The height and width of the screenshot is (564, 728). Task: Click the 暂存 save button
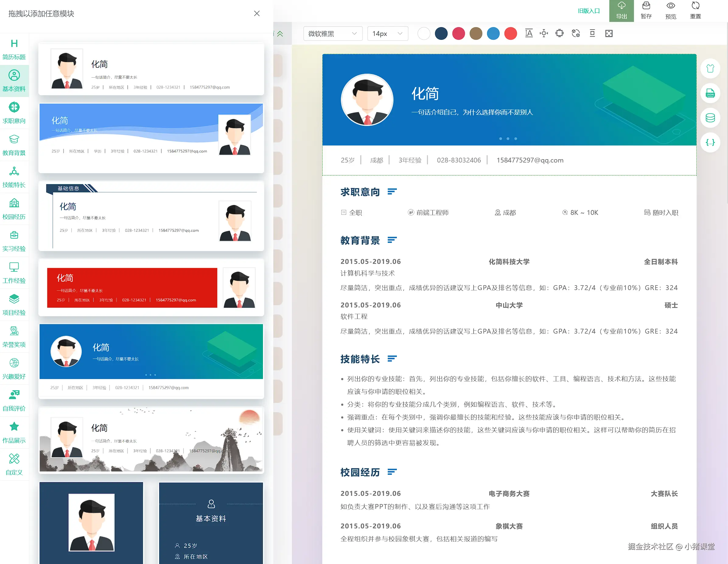pyautogui.click(x=646, y=10)
